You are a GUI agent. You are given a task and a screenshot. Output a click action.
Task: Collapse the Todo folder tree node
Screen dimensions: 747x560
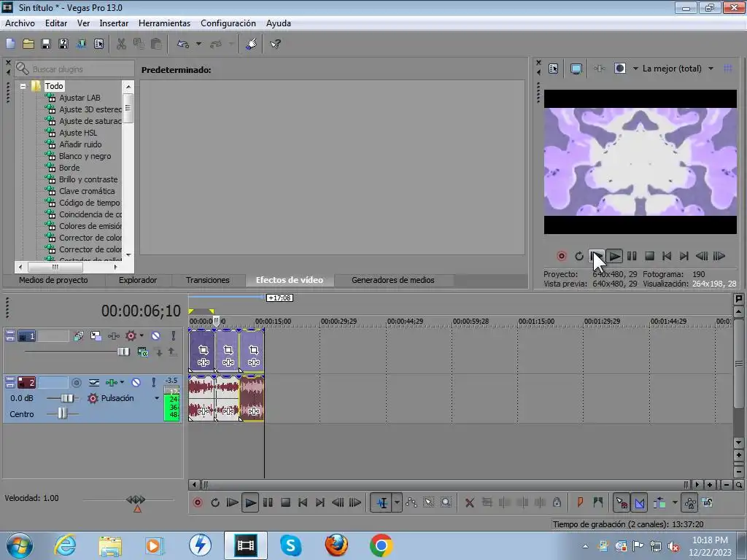pyautogui.click(x=23, y=86)
